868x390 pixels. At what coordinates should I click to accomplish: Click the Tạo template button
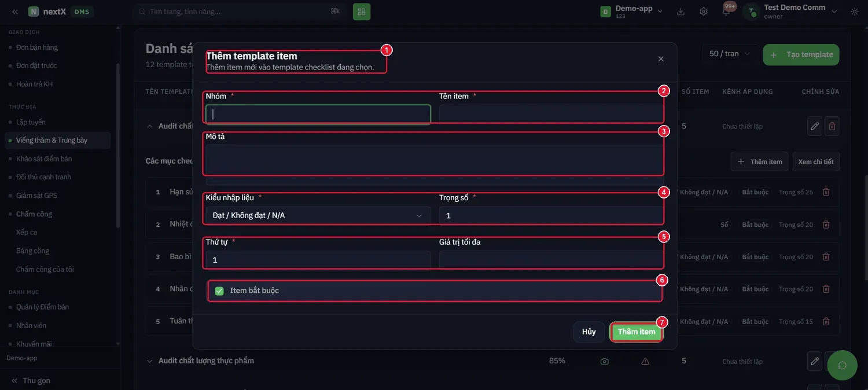click(x=801, y=54)
